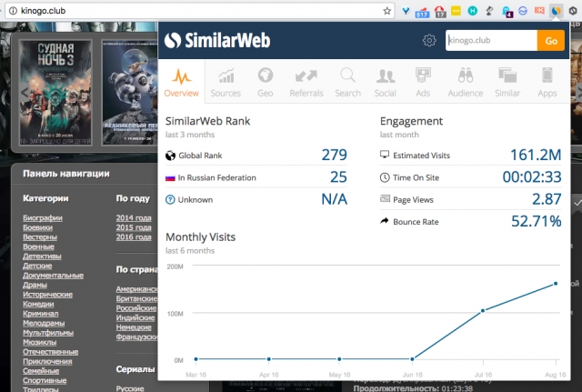Open the Вестерны category link

(x=40, y=237)
